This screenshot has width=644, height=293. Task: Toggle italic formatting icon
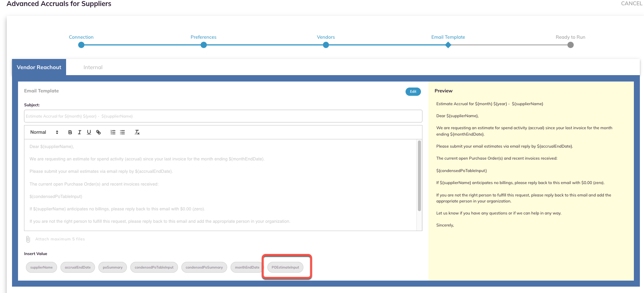(79, 132)
